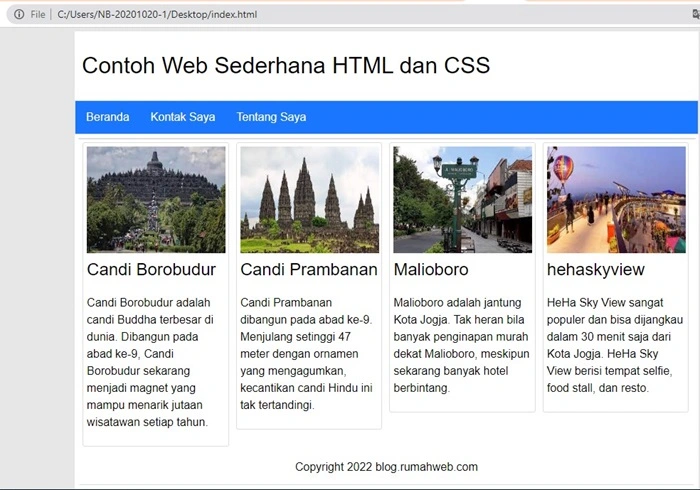700x490 pixels.
Task: Click the site information icon in address bar
Action: tap(19, 14)
